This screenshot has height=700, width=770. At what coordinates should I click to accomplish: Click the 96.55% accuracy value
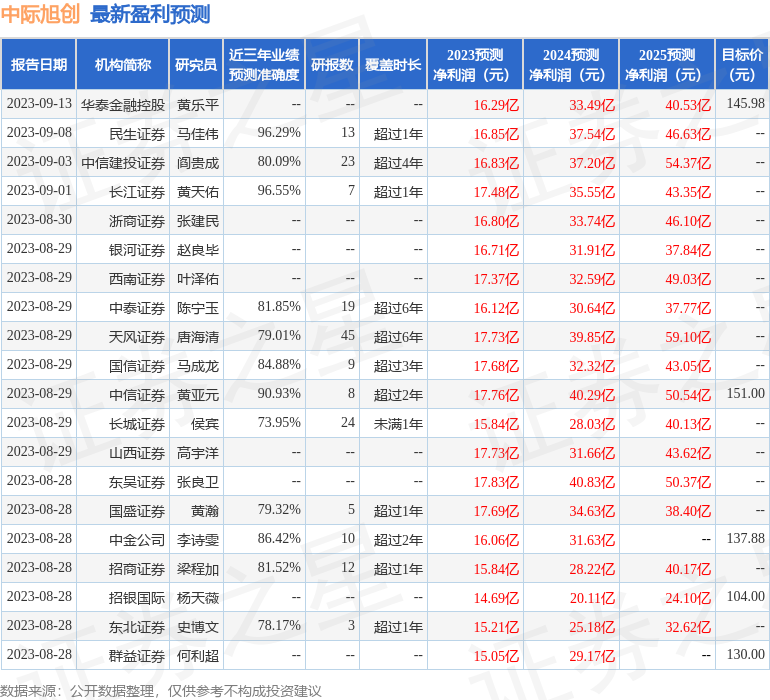pyautogui.click(x=279, y=190)
